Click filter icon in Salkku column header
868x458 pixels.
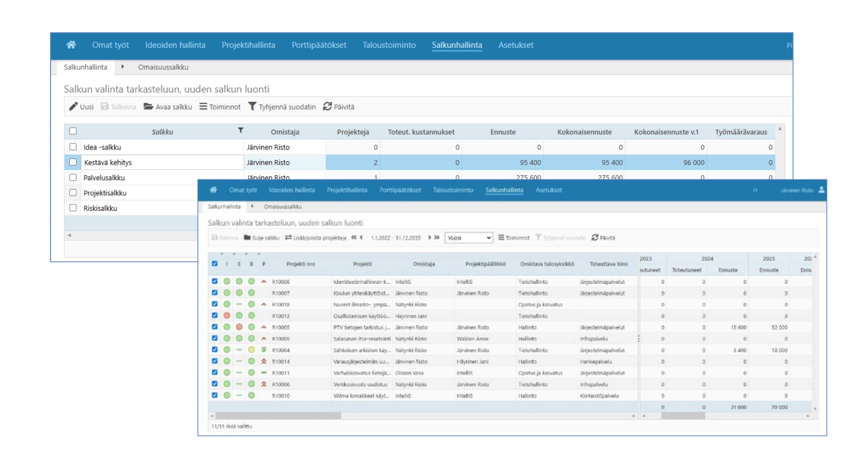[x=240, y=130]
